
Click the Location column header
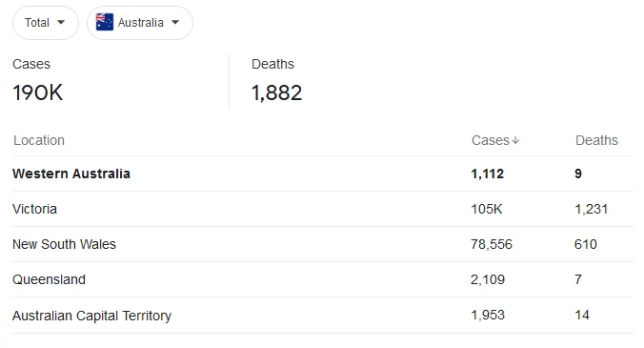pos(39,140)
